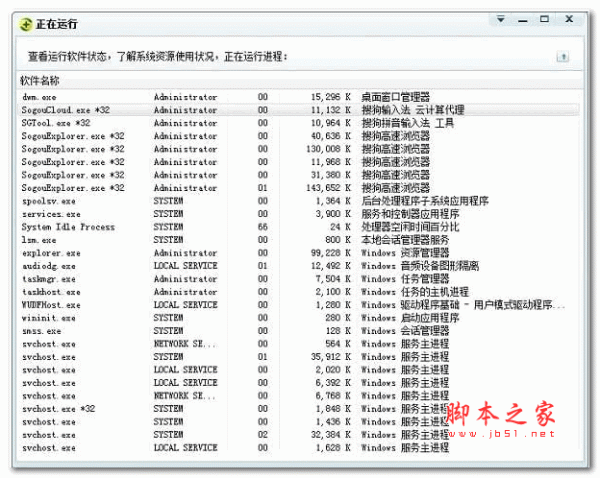The width and height of the screenshot is (600, 478).
Task: Select the svchost.exe row using 35,912 K
Action: 299,357
